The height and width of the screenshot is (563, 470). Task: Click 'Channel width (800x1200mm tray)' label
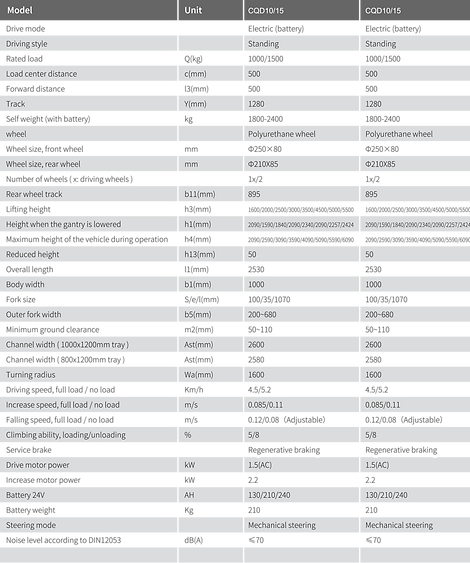65,360
